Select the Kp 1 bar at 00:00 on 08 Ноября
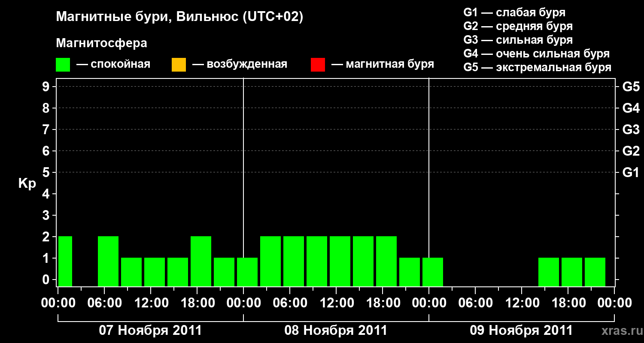This screenshot has width=644, height=343. tap(247, 272)
